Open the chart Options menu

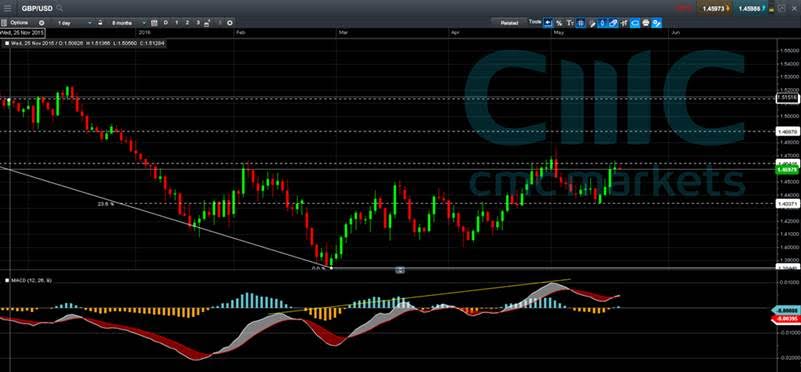pyautogui.click(x=19, y=23)
